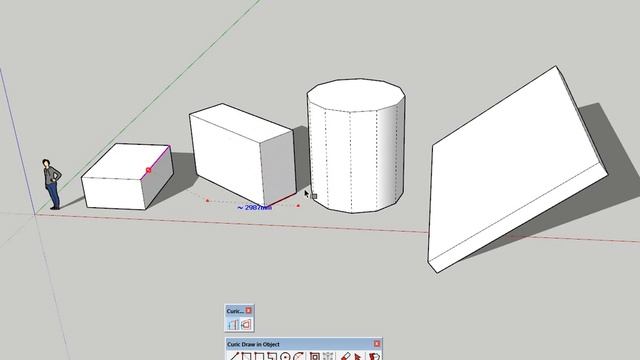Click the blue measurement label ~2987mm
This screenshot has width=640, height=360.
pos(254,207)
